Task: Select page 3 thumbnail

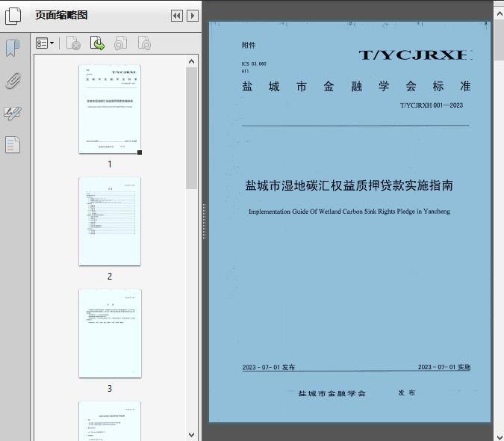Action: tap(110, 333)
